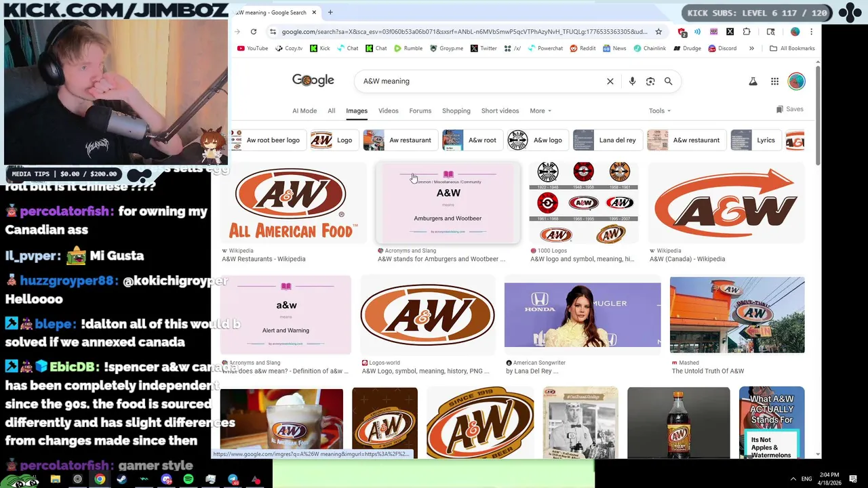Open Discord from the taskbar
The height and width of the screenshot is (488, 868).
click(166, 479)
